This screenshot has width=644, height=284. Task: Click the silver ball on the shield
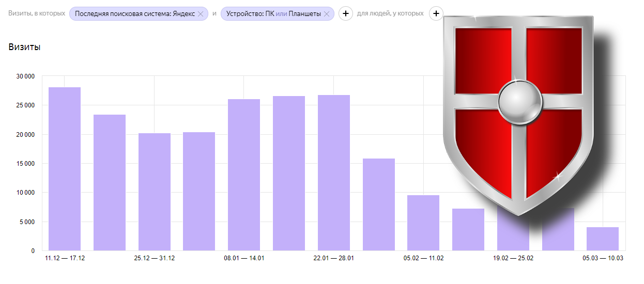pyautogui.click(x=520, y=102)
